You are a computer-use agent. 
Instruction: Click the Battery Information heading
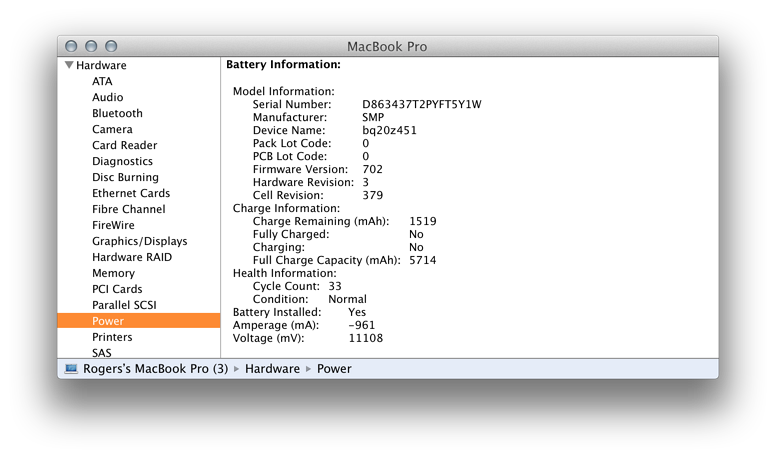tap(284, 64)
